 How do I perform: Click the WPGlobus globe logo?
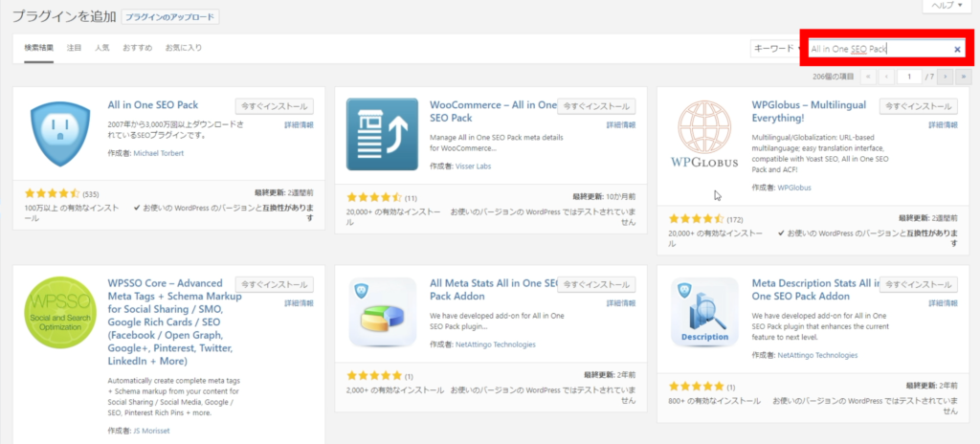[704, 134]
